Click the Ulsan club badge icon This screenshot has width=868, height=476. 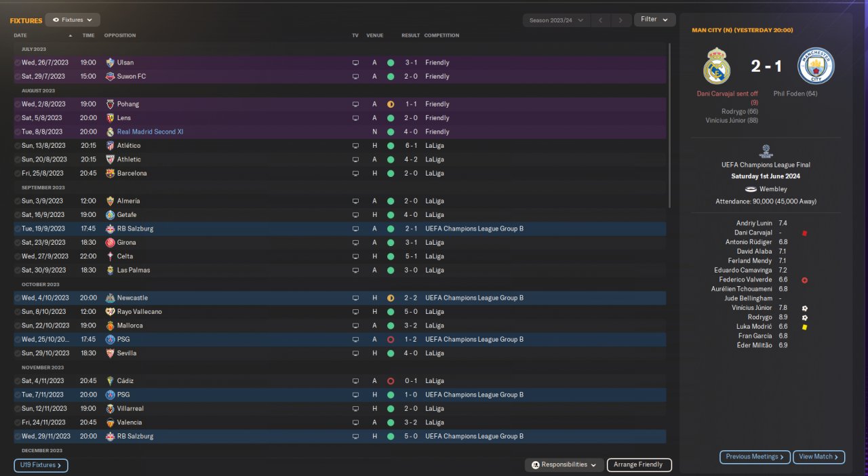point(110,62)
